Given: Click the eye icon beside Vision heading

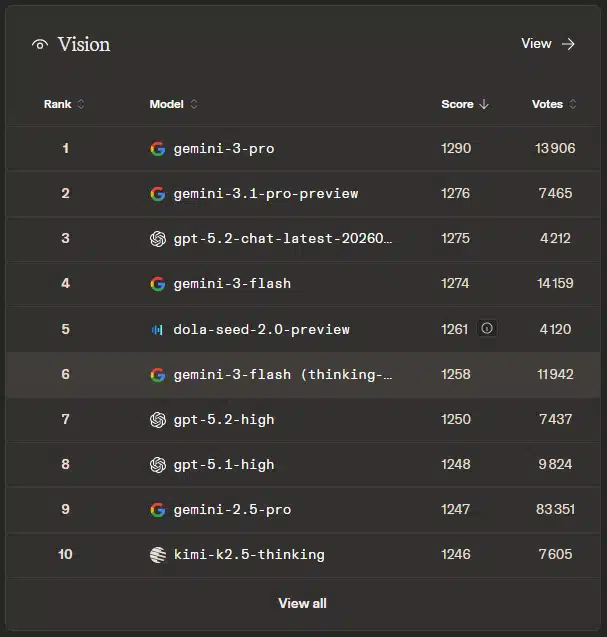Looking at the screenshot, I should 40,44.
